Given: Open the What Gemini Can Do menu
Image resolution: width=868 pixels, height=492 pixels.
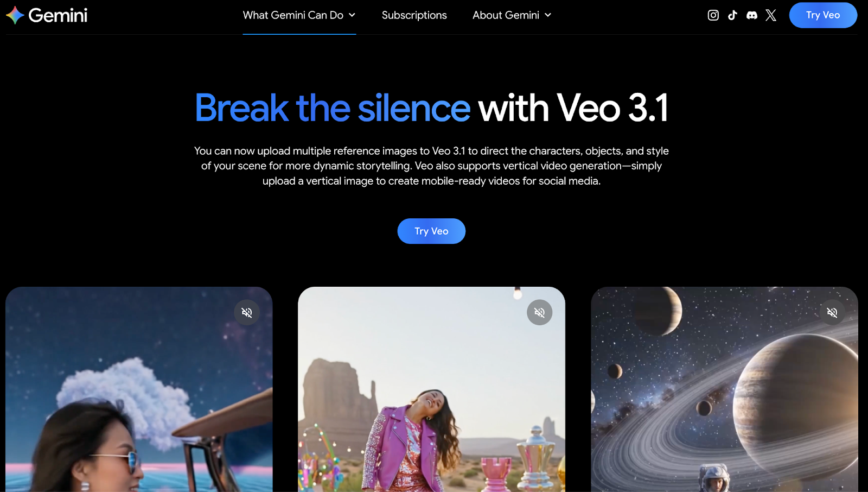Looking at the screenshot, I should [299, 15].
